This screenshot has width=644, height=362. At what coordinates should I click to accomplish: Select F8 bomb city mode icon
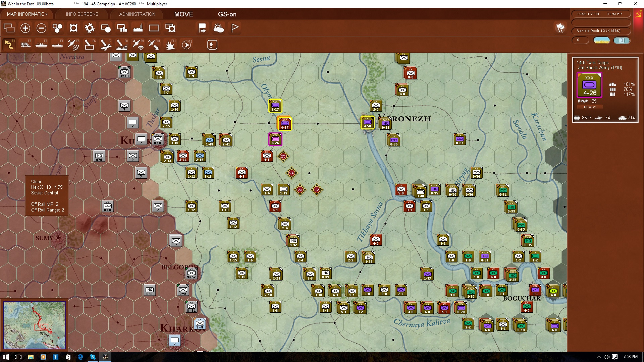point(122,45)
